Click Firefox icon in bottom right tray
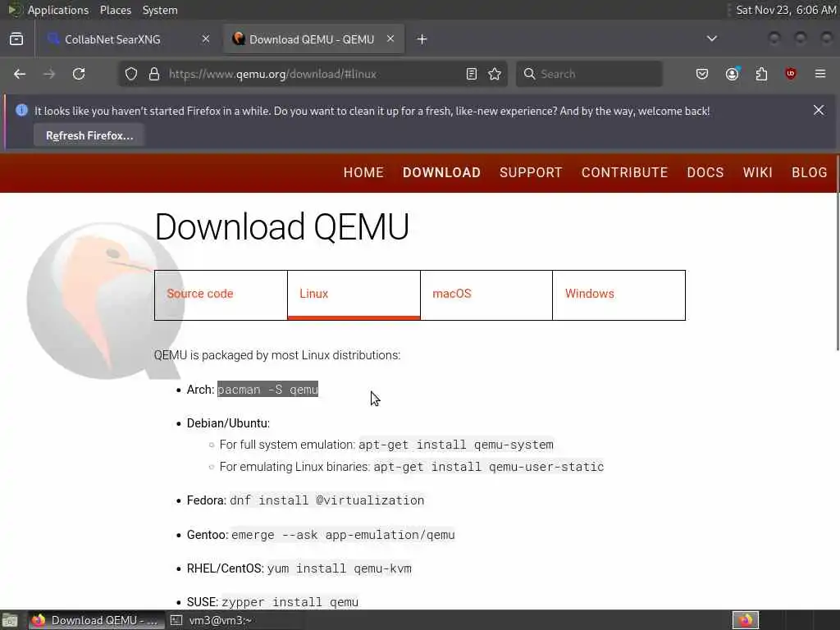 pyautogui.click(x=746, y=620)
